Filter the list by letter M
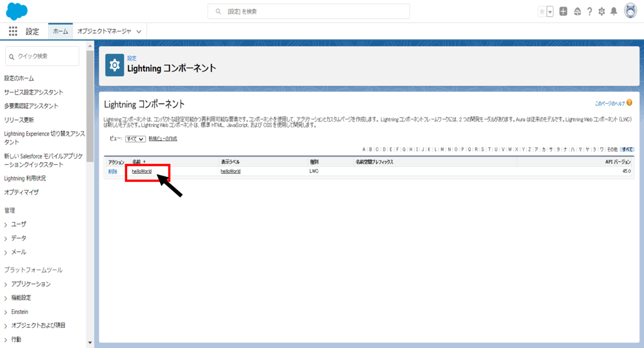This screenshot has height=348, width=644. click(x=442, y=149)
